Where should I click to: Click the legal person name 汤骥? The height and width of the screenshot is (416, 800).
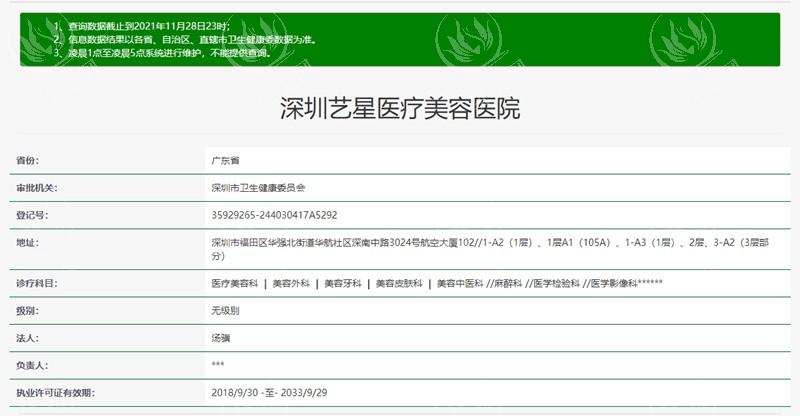pyautogui.click(x=221, y=338)
